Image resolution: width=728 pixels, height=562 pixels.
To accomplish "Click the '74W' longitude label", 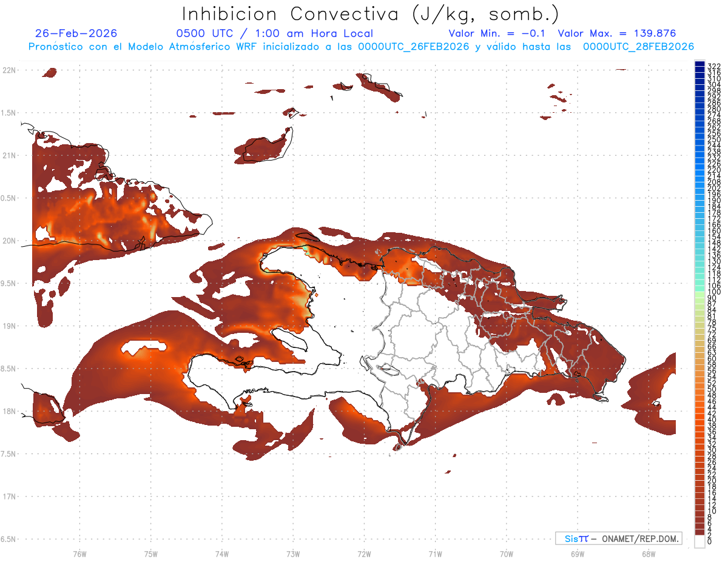I will pos(222,554).
